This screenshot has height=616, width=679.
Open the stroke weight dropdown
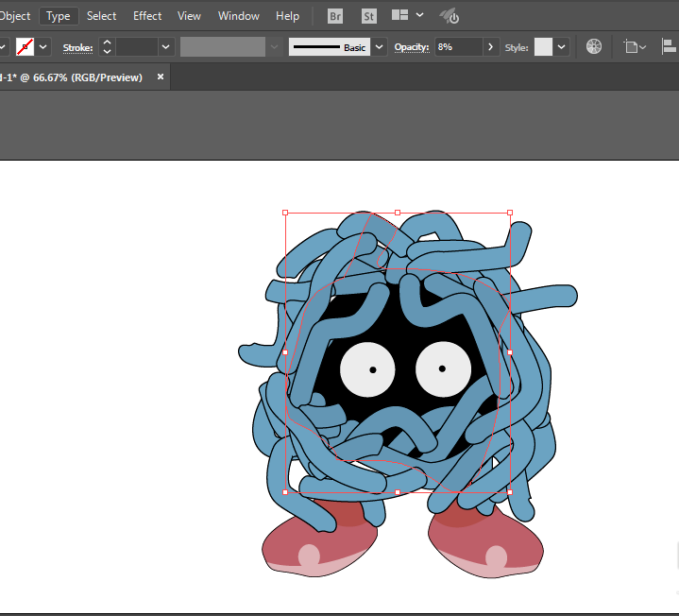click(x=166, y=47)
